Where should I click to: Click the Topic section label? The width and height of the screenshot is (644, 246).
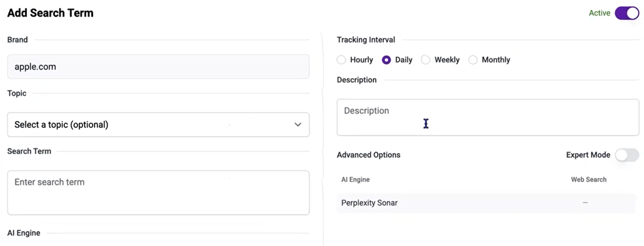click(x=17, y=93)
